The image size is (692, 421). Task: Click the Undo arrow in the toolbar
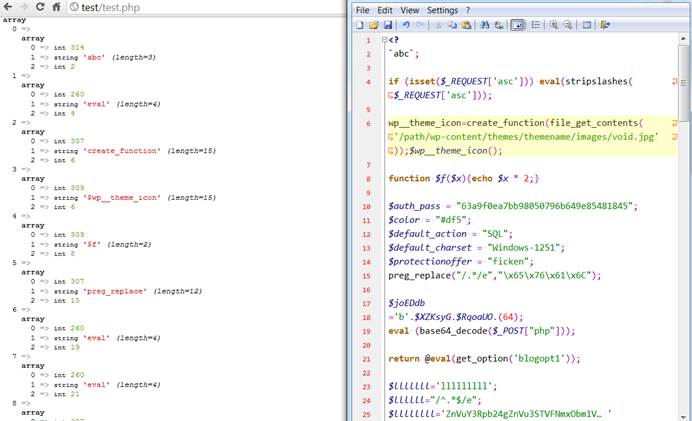pos(406,25)
